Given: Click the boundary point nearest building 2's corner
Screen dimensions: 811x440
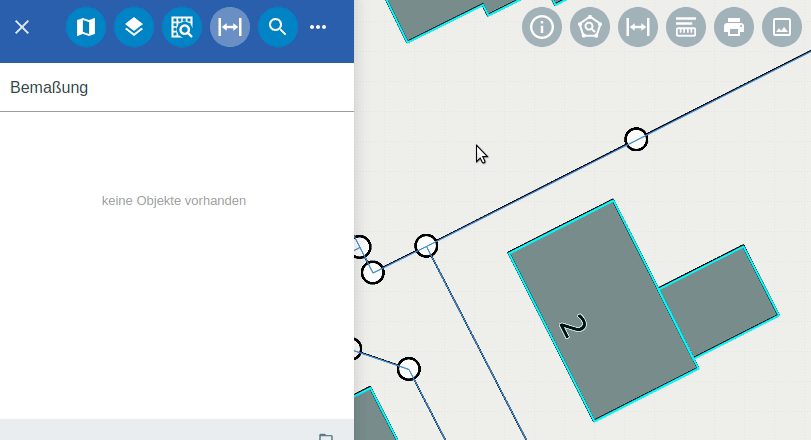Looking at the screenshot, I should 426,246.
